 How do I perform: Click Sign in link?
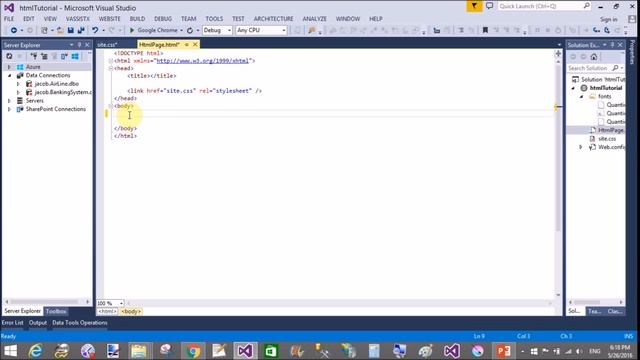pos(609,19)
